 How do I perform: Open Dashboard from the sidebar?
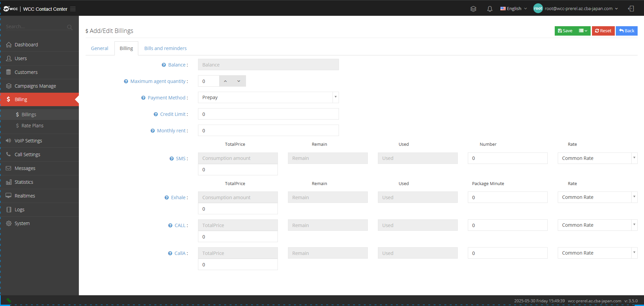coord(40,45)
